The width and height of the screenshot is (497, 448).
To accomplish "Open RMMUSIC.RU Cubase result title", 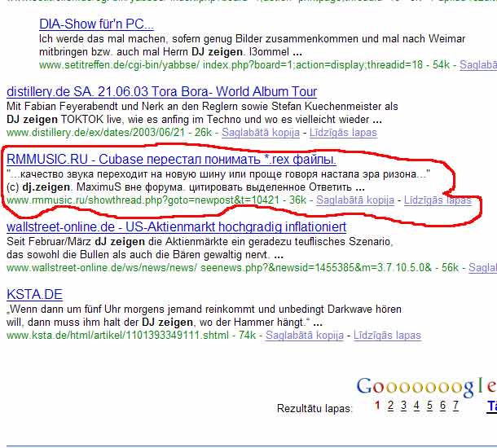I will pyautogui.click(x=171, y=159).
